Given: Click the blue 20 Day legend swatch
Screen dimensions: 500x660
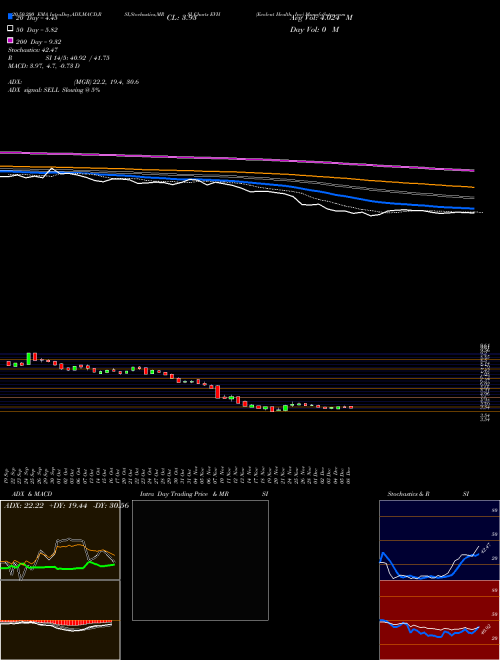Looking at the screenshot, I should [10, 17].
